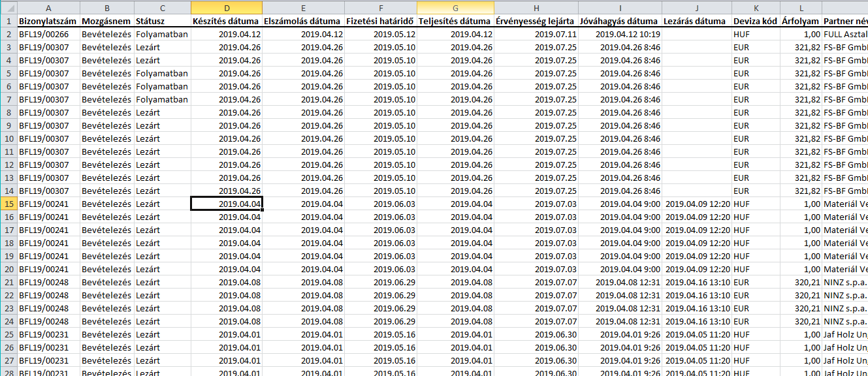This screenshot has width=868, height=376.
Task: Select column H header
Action: [536, 7]
